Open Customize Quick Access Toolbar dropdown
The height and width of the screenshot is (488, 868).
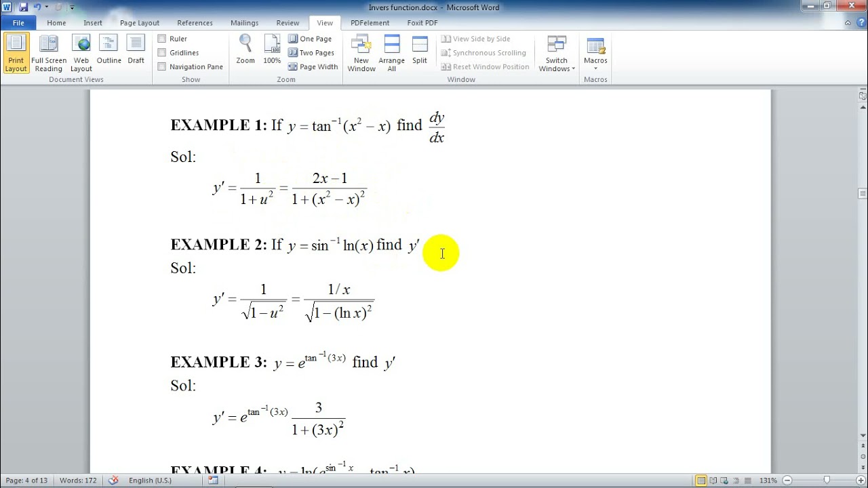tap(73, 7)
